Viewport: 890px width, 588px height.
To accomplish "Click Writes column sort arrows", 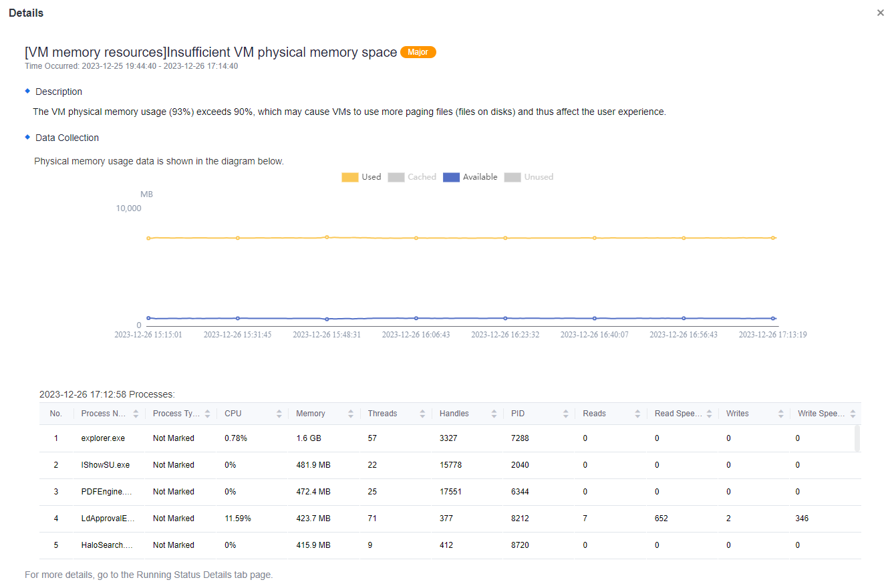I will pos(780,414).
